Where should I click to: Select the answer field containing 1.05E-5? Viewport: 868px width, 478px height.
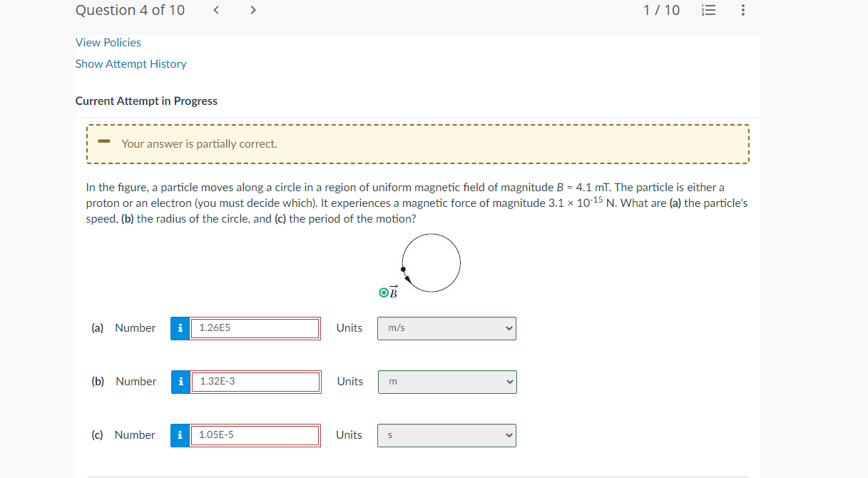click(255, 435)
